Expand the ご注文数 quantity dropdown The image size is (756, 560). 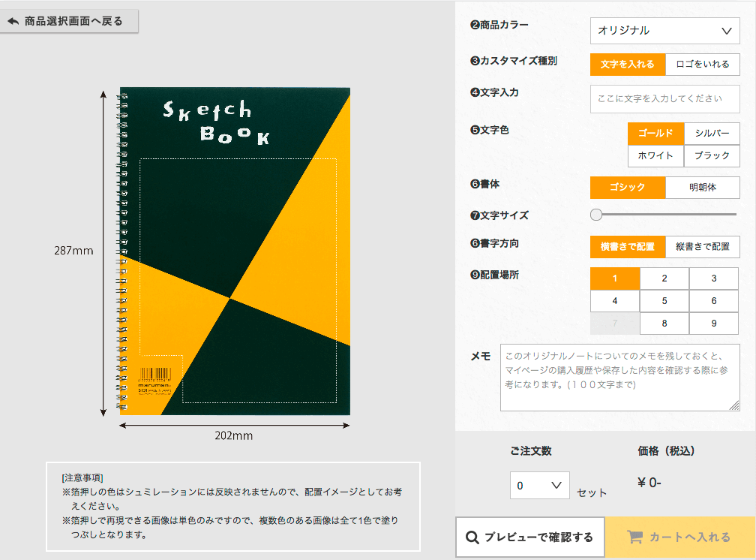point(539,486)
